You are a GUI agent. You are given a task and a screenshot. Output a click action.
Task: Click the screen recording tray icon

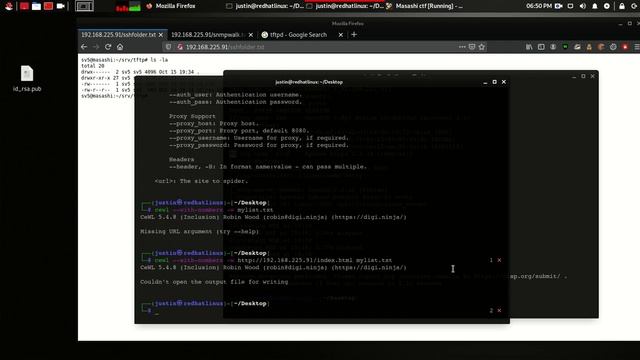click(x=559, y=6)
